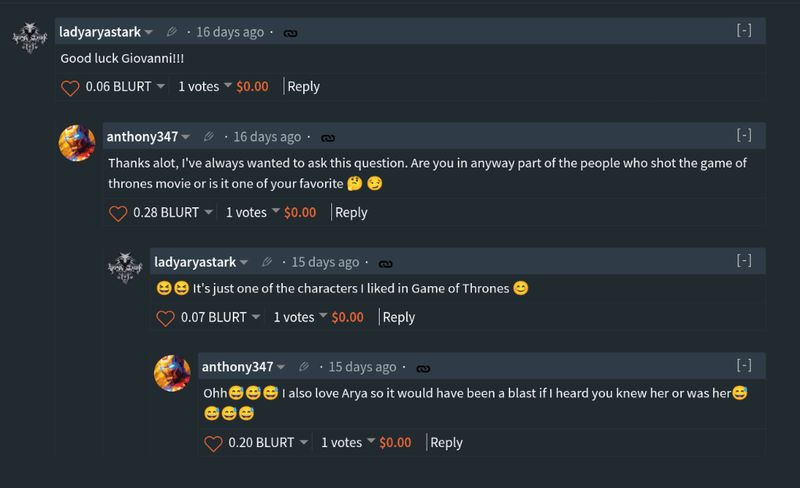800x488 pixels.
Task: Upvote ladyaryastark's "Good luck Giovanni" comment heart
Action: pos(70,87)
